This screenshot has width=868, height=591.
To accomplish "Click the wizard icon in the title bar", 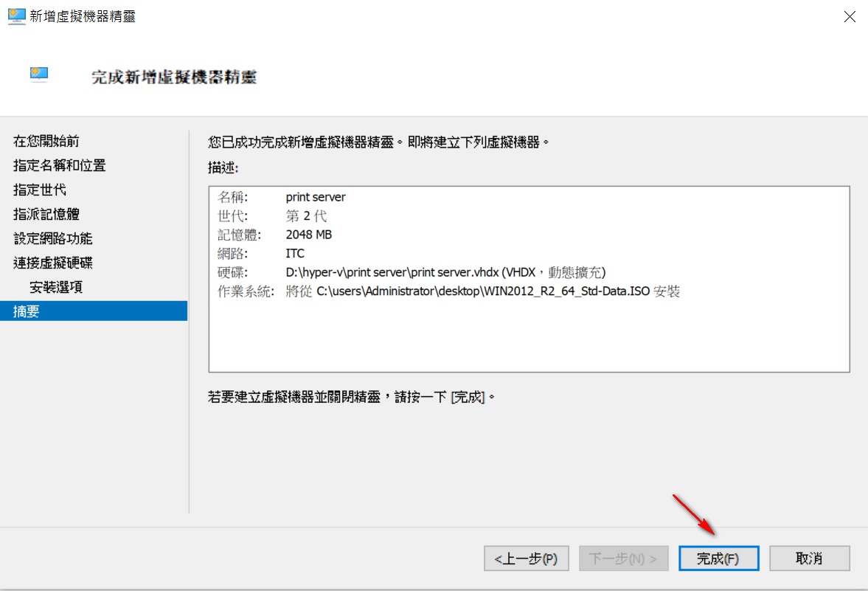I will [16, 16].
